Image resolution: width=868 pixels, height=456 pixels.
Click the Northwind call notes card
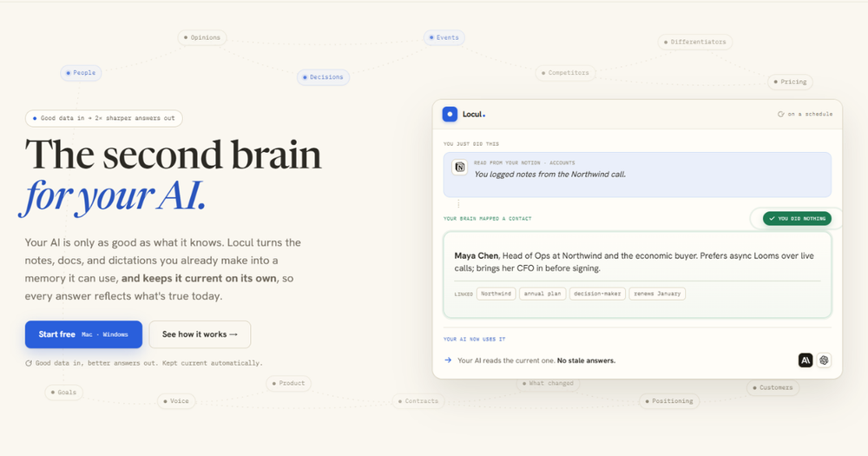pos(637,175)
